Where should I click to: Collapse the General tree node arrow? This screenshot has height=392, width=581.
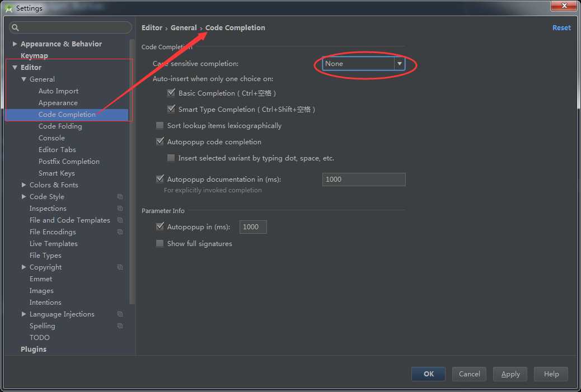(24, 79)
